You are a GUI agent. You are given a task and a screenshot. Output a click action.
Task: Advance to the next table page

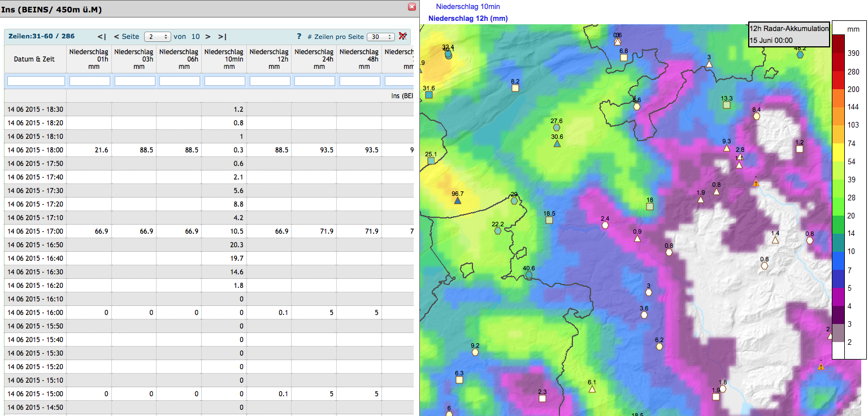(208, 37)
